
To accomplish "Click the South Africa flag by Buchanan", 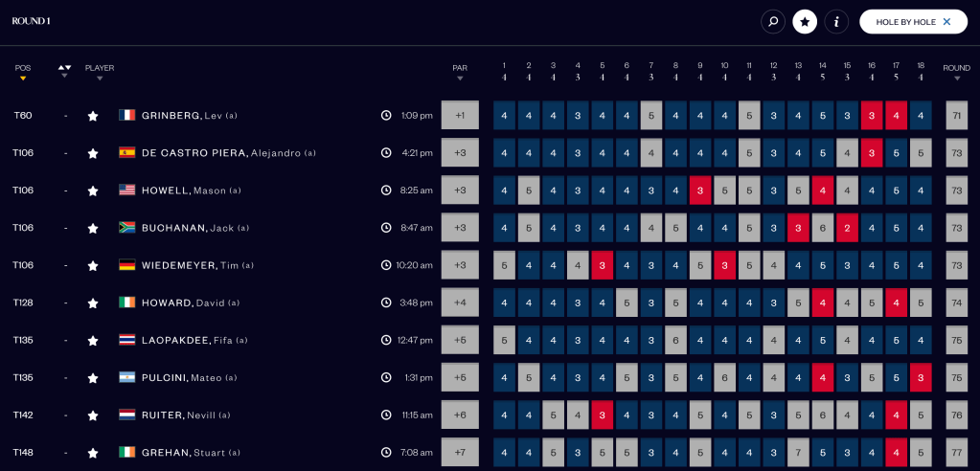I will (x=126, y=228).
